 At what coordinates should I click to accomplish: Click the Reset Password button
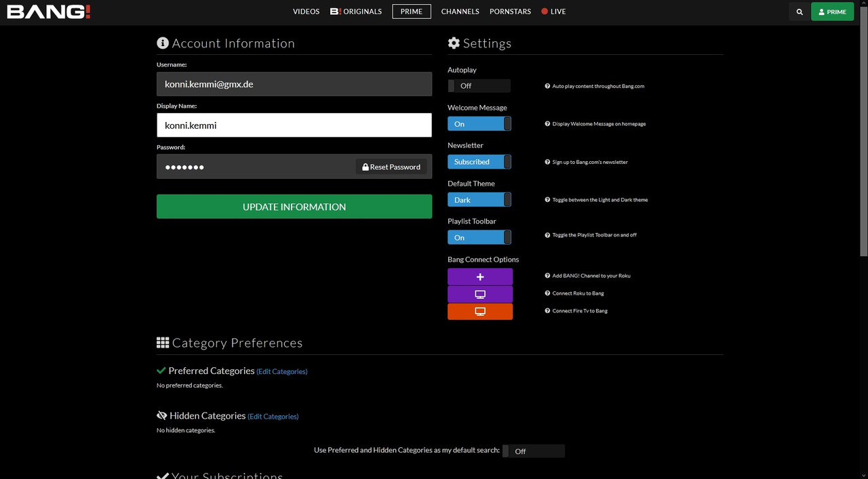tap(391, 167)
